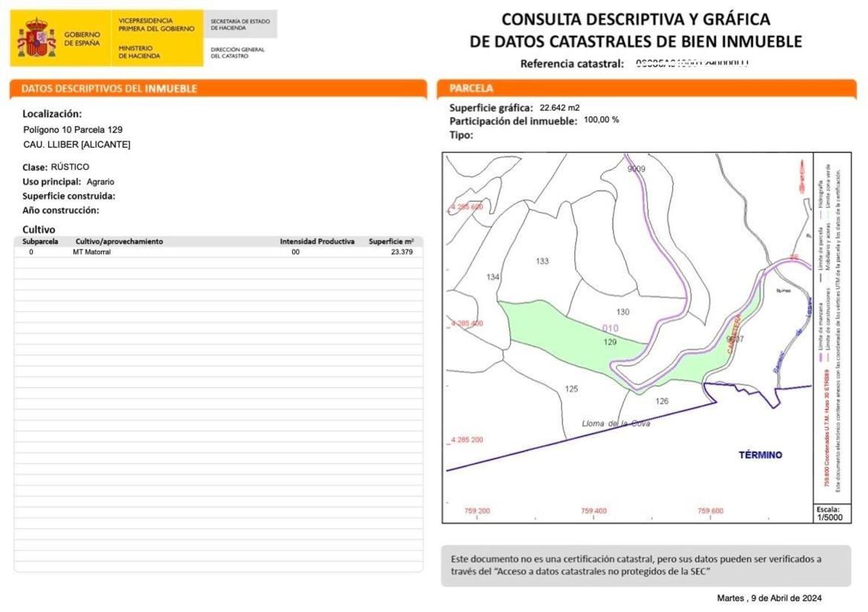868x612 pixels.
Task: Click parcel label '126' on the map
Action: pyautogui.click(x=662, y=401)
